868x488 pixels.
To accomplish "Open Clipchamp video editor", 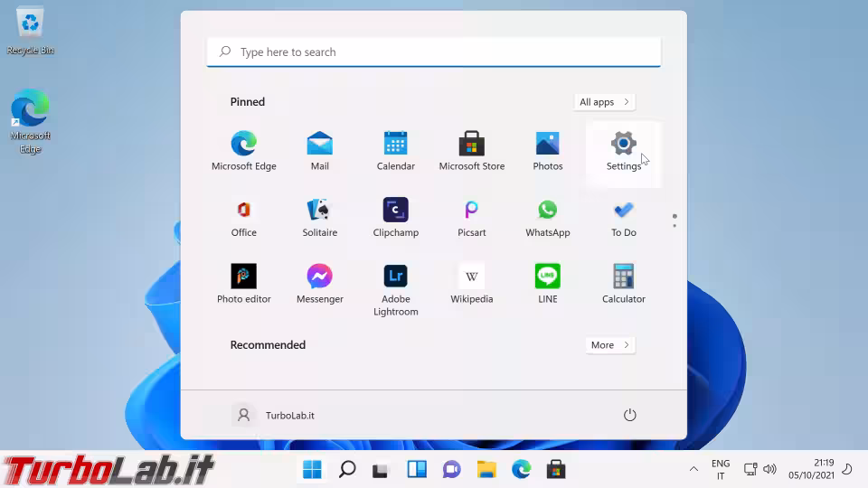I will coord(395,218).
